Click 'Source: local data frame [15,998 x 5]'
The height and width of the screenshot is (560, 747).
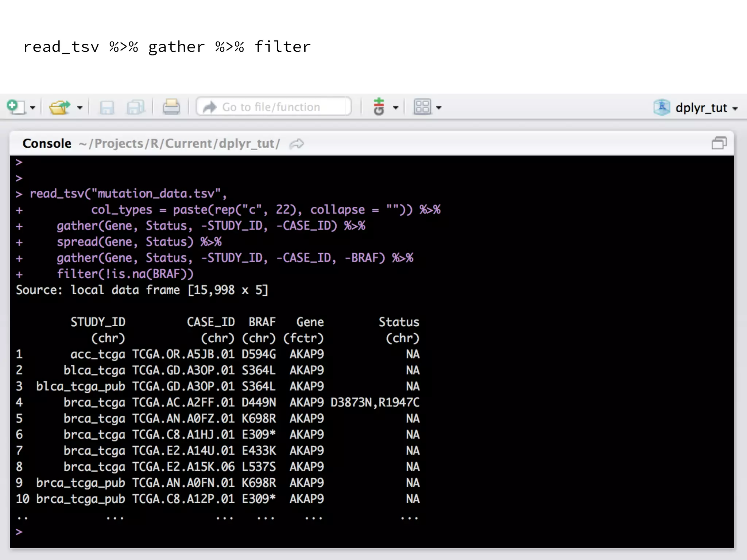(142, 290)
